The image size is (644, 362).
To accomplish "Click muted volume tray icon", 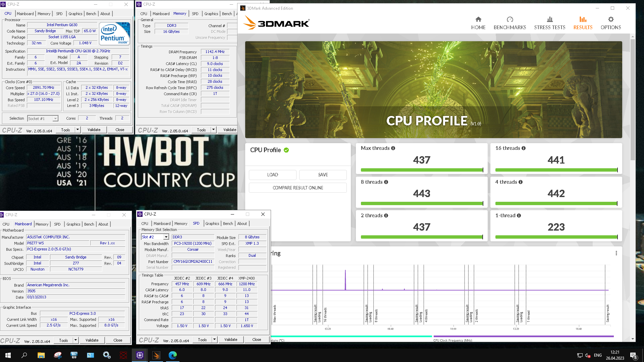I will [588, 356].
